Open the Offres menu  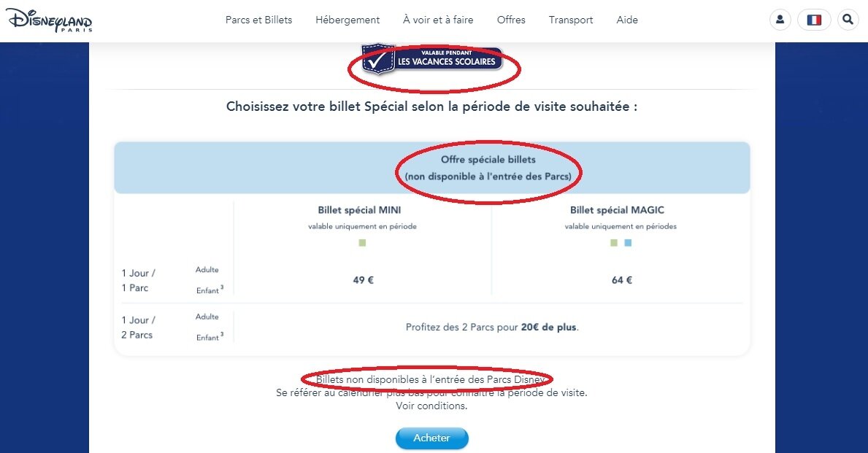511,20
